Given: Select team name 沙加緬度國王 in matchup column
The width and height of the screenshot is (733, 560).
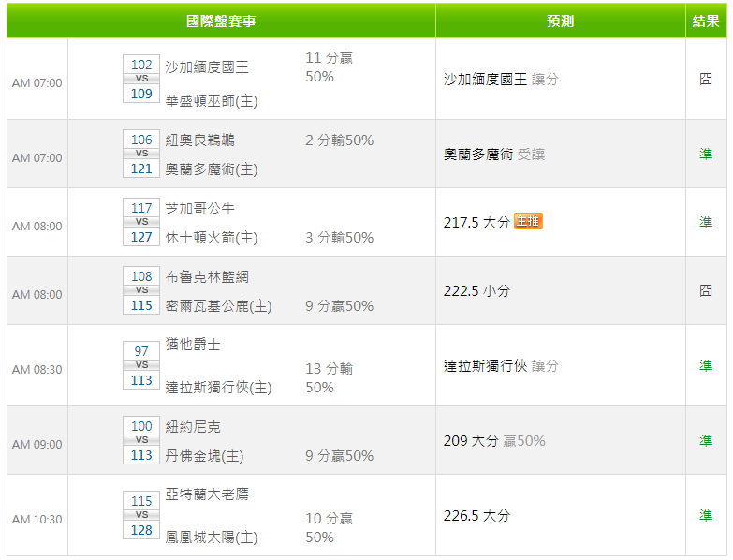Looking at the screenshot, I should [x=207, y=66].
